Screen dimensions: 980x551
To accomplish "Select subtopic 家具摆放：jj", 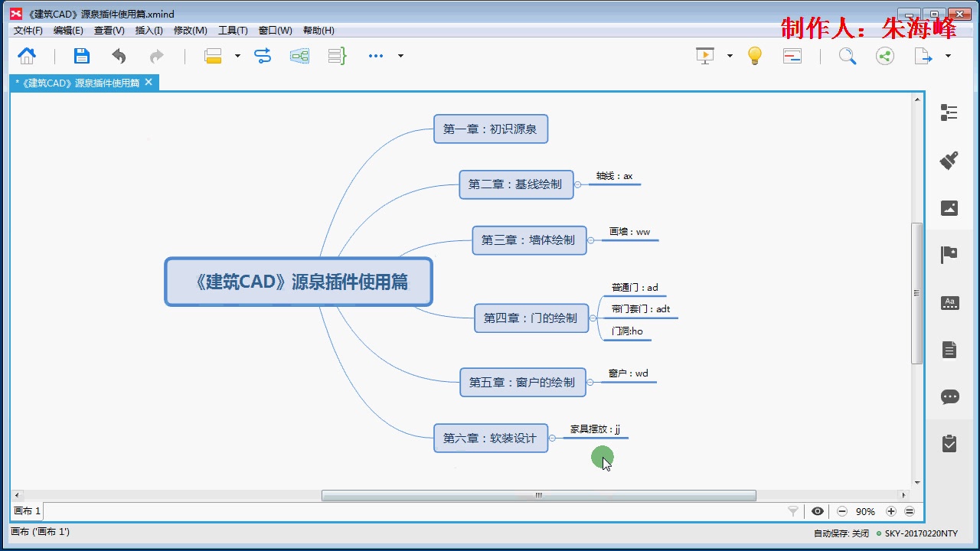I will pyautogui.click(x=596, y=430).
